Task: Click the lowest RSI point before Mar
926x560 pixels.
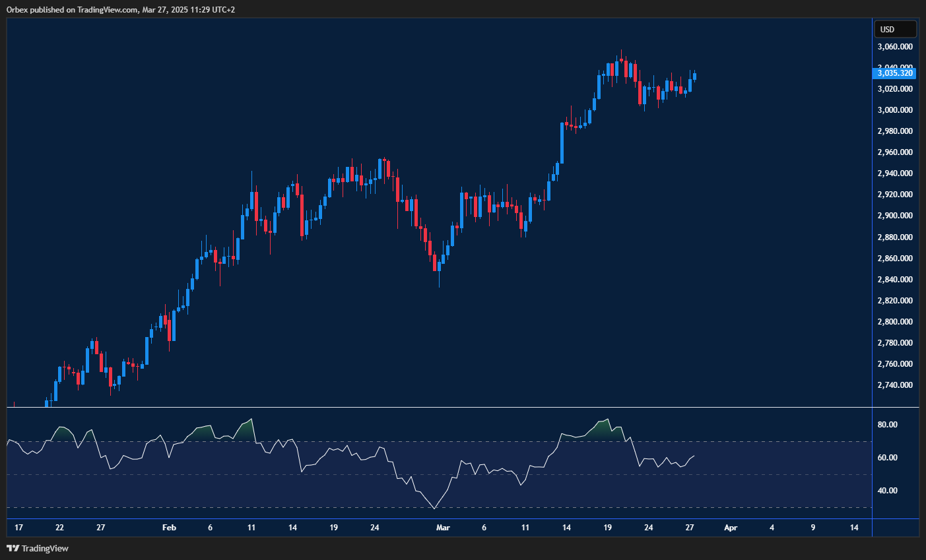Action: point(434,509)
